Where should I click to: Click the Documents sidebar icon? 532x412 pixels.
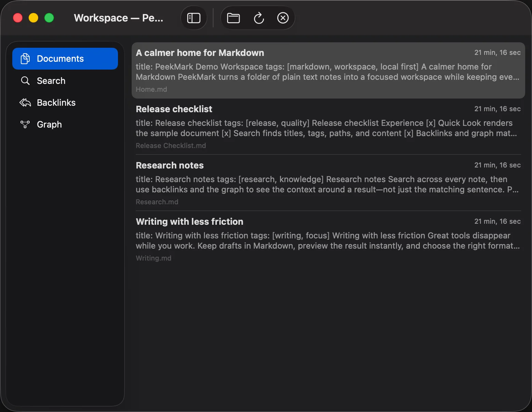pos(25,59)
